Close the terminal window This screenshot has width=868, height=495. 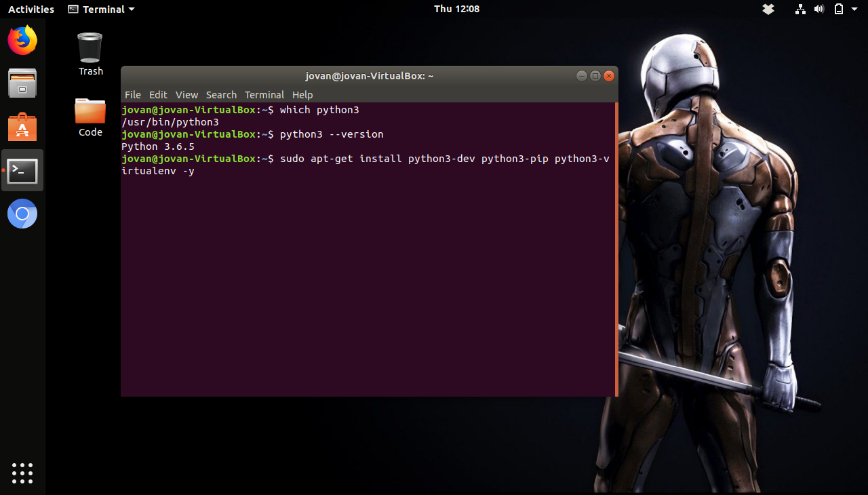point(609,76)
